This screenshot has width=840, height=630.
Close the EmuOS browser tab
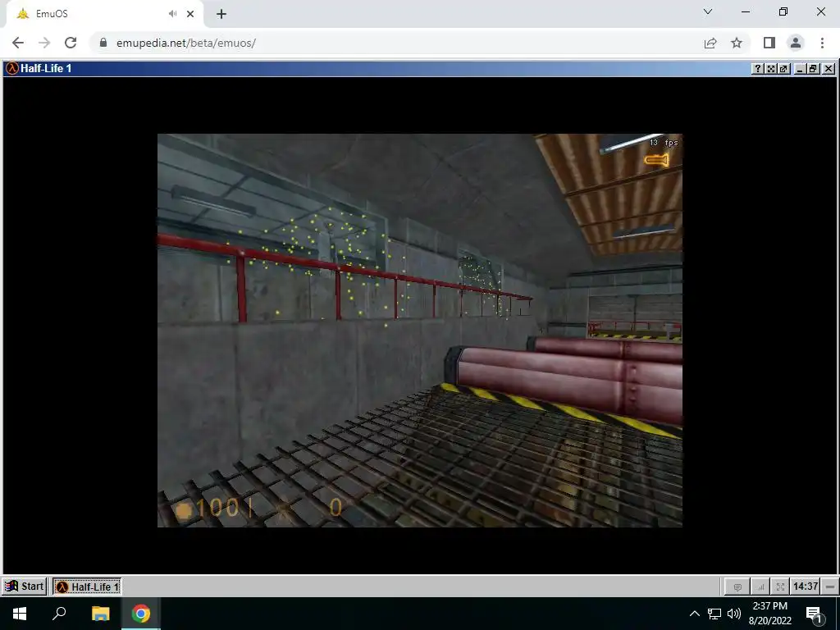190,14
